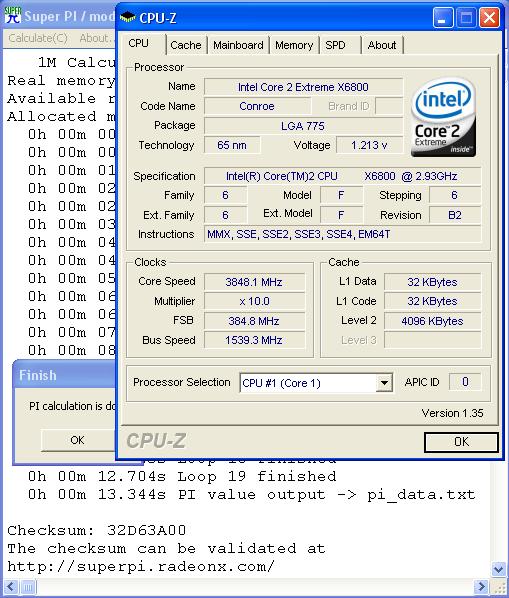The image size is (509, 598).
Task: Click the Bus Speed value '1539.3 MHz'
Action: (254, 340)
